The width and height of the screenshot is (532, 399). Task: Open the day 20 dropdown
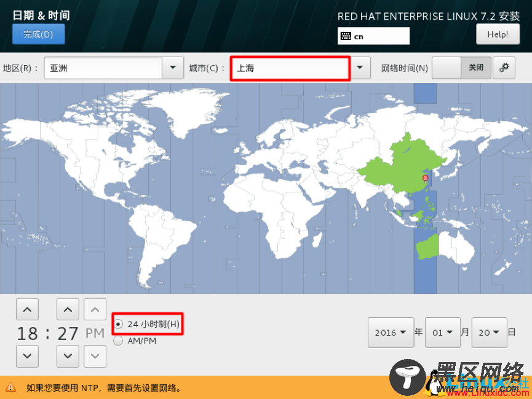489,333
